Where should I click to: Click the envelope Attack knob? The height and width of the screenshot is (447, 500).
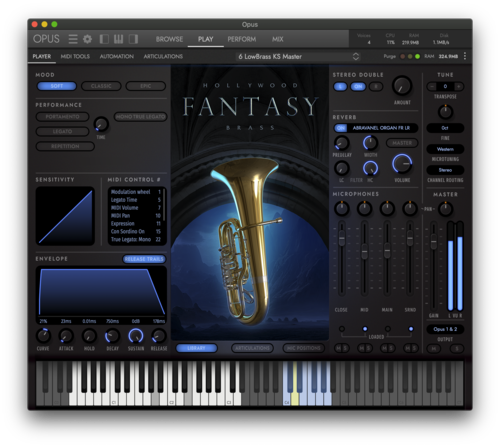click(x=66, y=336)
